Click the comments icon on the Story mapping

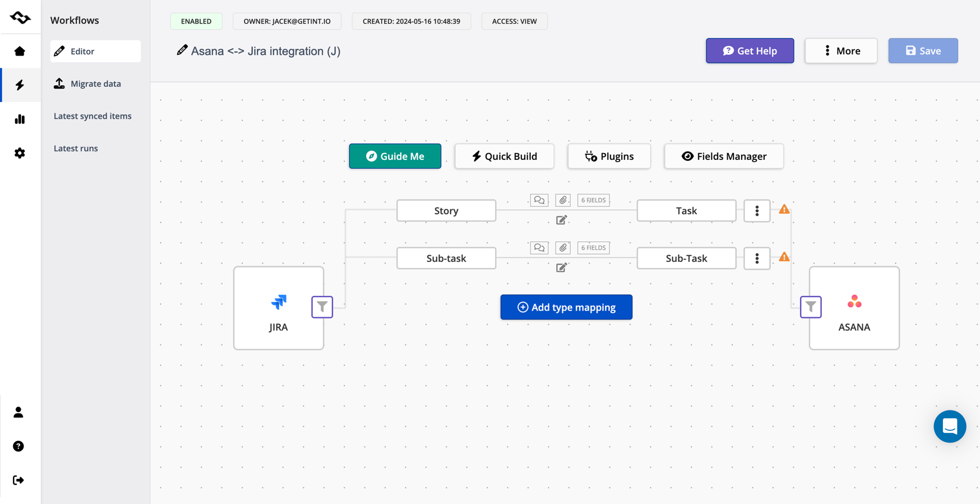tap(539, 200)
